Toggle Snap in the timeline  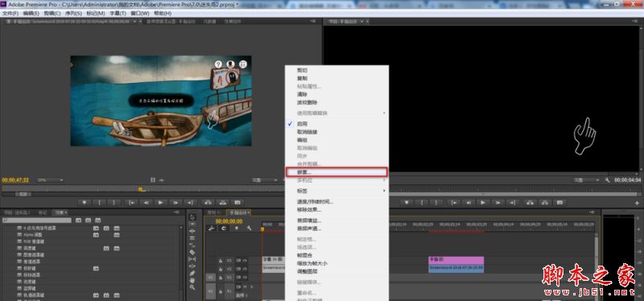coord(224,229)
